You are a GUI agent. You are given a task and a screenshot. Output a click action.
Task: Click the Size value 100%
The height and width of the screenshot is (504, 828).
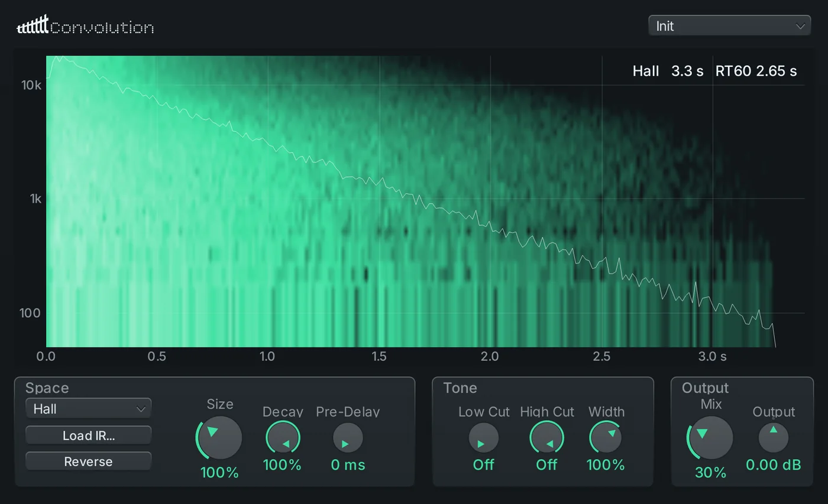coord(219,473)
